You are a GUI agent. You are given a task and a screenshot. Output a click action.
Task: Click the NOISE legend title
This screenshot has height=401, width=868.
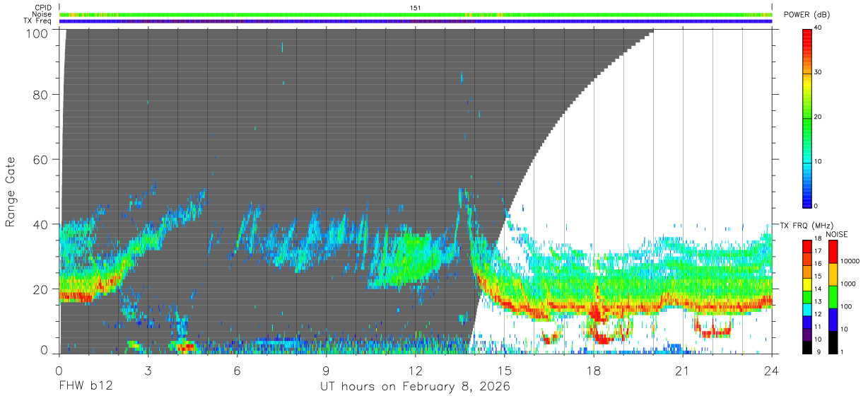coord(836,234)
